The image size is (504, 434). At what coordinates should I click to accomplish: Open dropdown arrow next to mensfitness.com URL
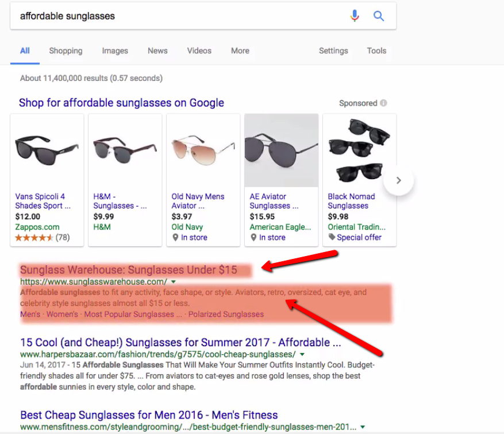(363, 427)
